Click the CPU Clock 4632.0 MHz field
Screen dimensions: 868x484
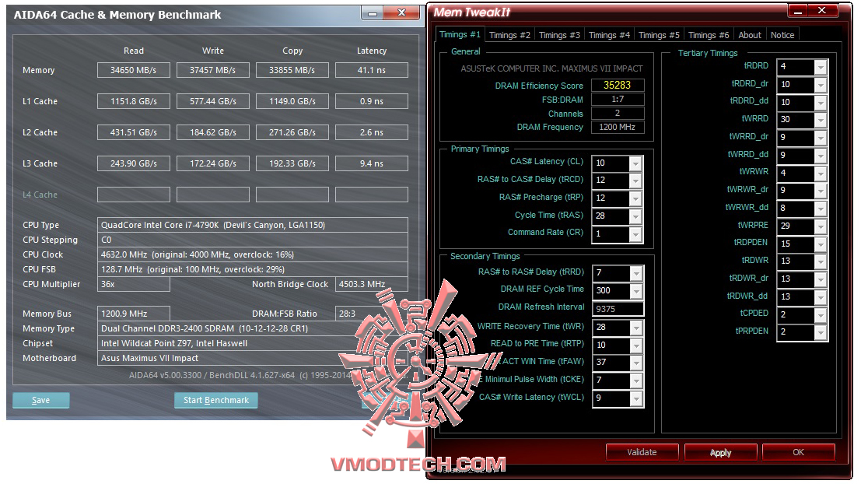tap(253, 254)
